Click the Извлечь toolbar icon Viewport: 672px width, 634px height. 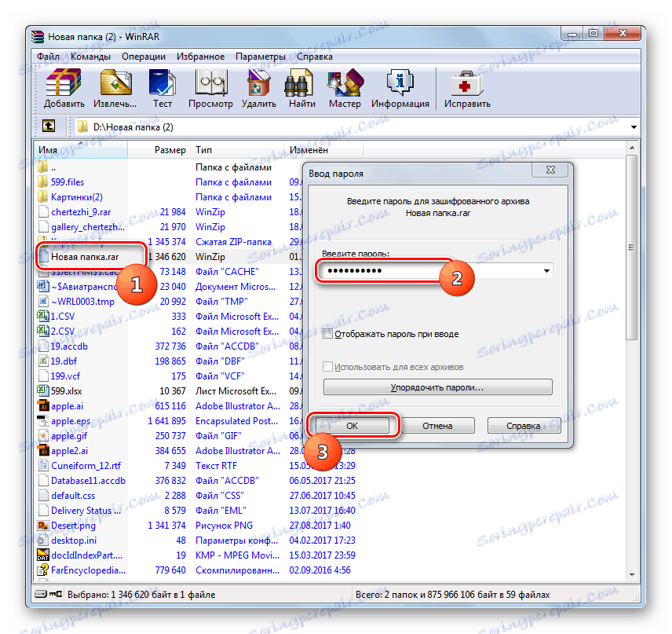[x=115, y=82]
